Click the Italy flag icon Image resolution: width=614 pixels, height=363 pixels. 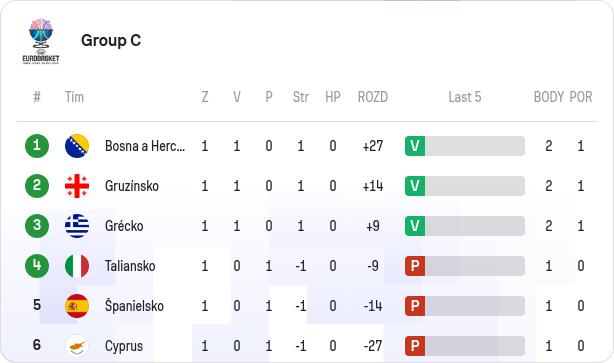point(77,266)
